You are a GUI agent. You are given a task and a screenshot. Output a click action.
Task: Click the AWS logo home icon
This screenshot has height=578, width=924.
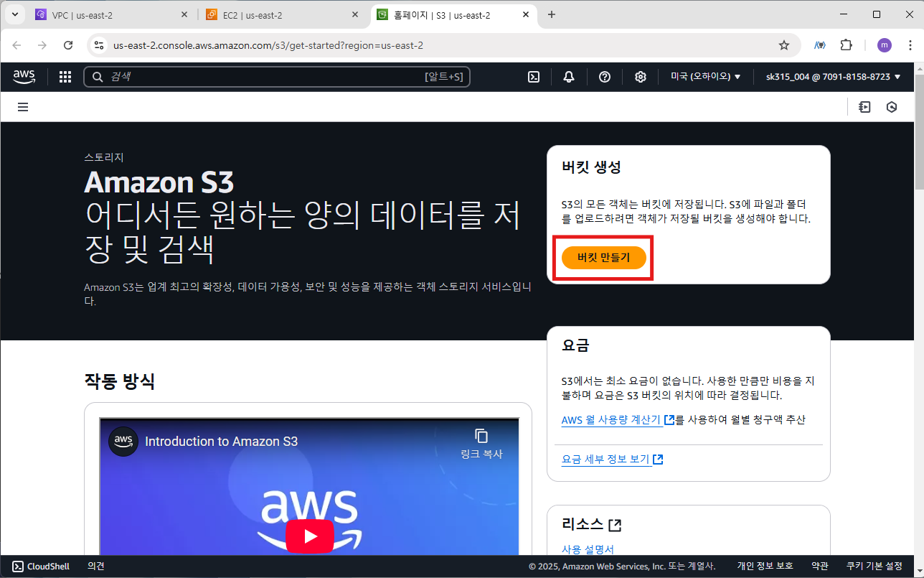tap(24, 77)
